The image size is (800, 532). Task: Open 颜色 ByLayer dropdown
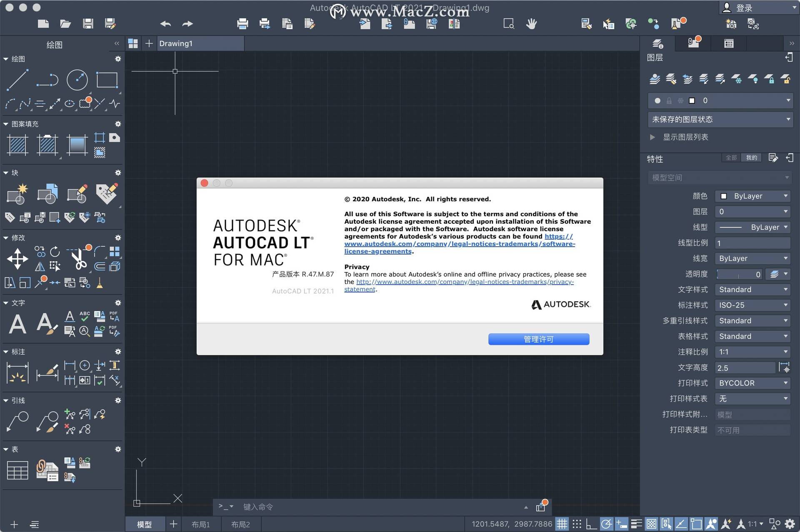click(x=752, y=196)
